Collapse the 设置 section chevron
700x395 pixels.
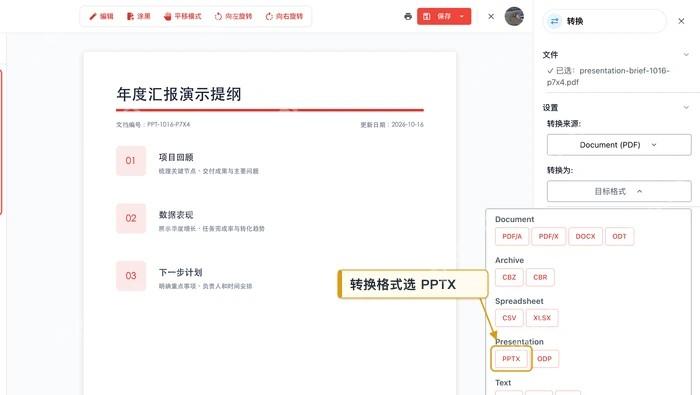click(x=686, y=107)
